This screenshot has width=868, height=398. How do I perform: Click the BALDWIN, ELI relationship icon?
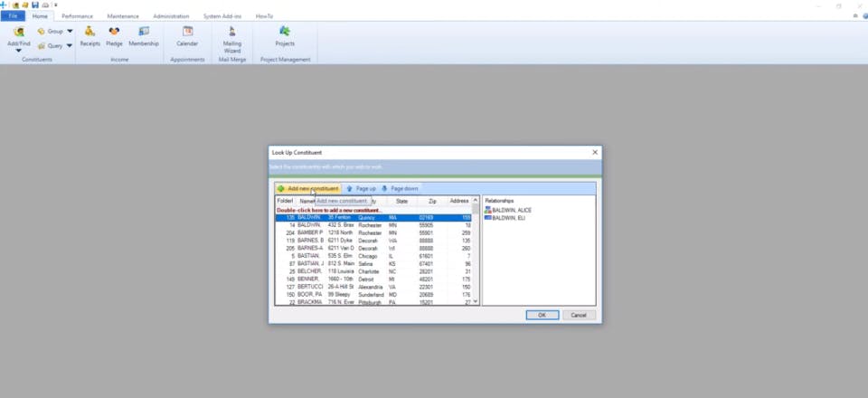(x=487, y=218)
